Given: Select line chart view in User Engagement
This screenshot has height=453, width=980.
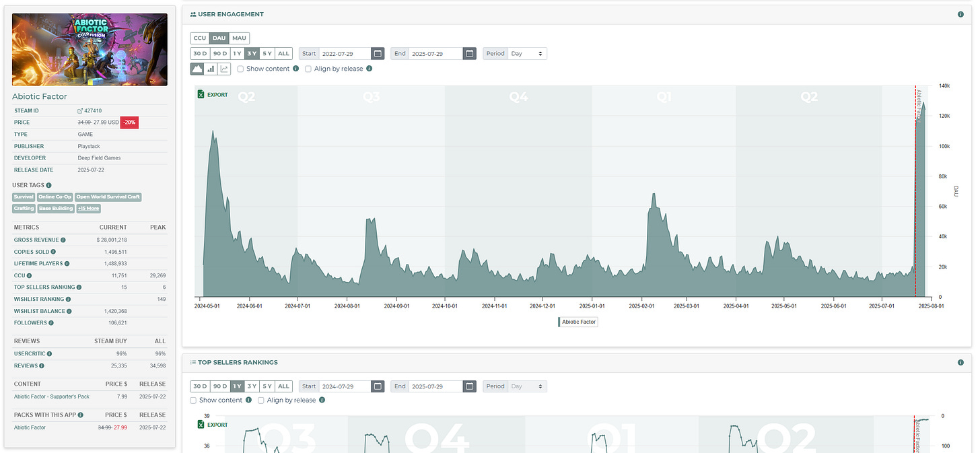Looking at the screenshot, I should [x=224, y=69].
